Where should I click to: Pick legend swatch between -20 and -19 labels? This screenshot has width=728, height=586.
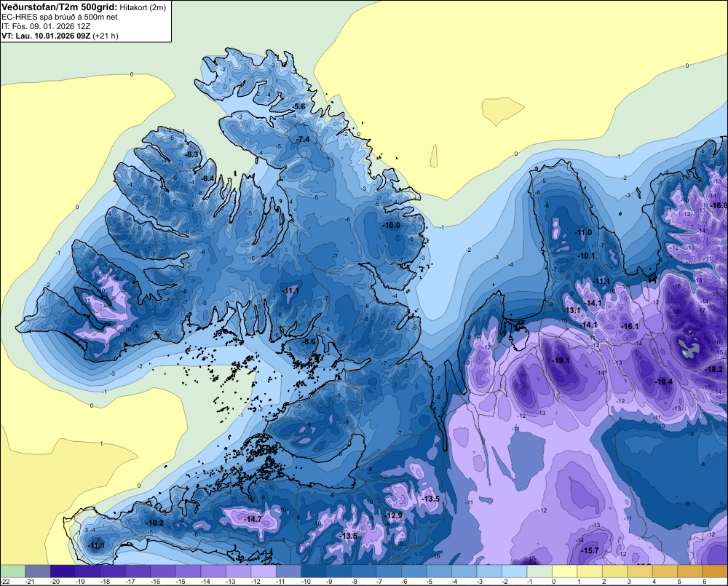pyautogui.click(x=63, y=571)
